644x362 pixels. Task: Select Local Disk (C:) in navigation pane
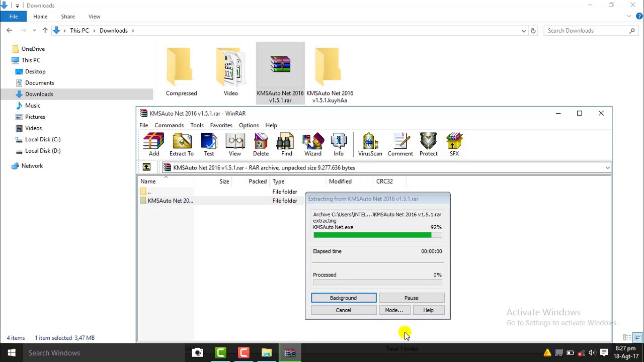tap(43, 139)
